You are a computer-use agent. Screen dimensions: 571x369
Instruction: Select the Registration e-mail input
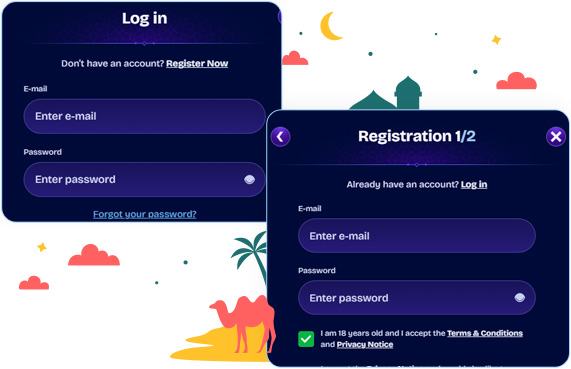coord(417,236)
